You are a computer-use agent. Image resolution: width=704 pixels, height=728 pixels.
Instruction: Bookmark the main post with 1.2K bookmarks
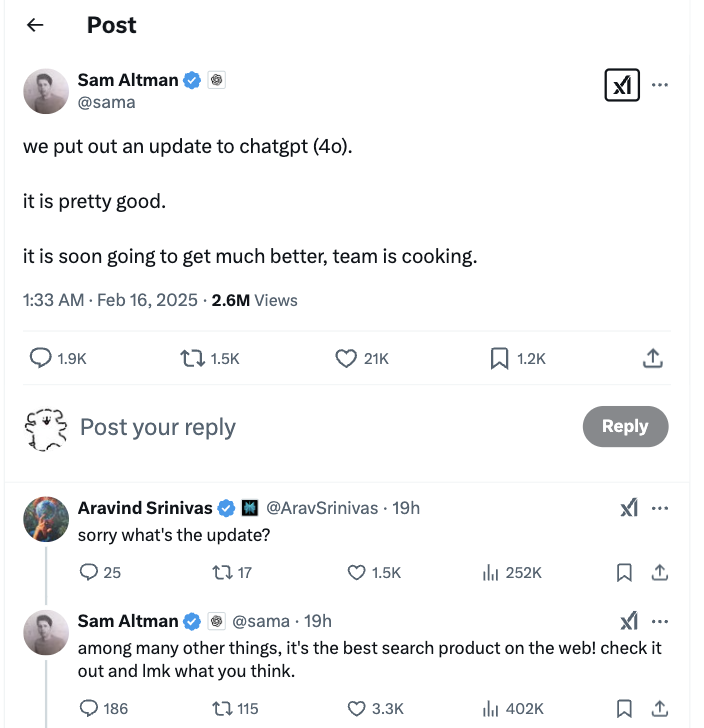[x=500, y=358]
